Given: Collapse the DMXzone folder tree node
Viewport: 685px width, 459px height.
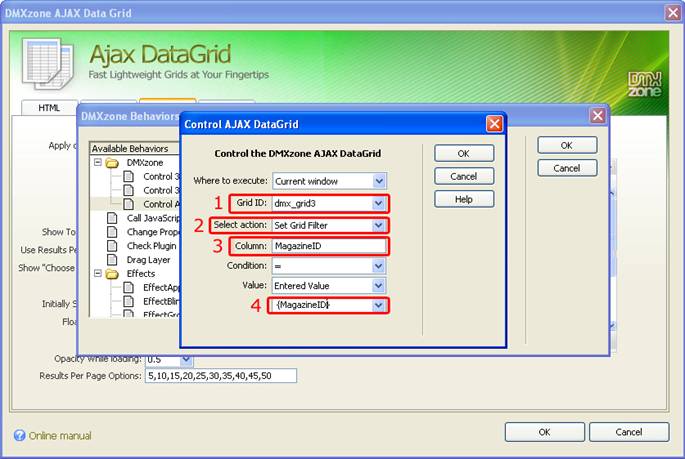Looking at the screenshot, I should click(98, 162).
